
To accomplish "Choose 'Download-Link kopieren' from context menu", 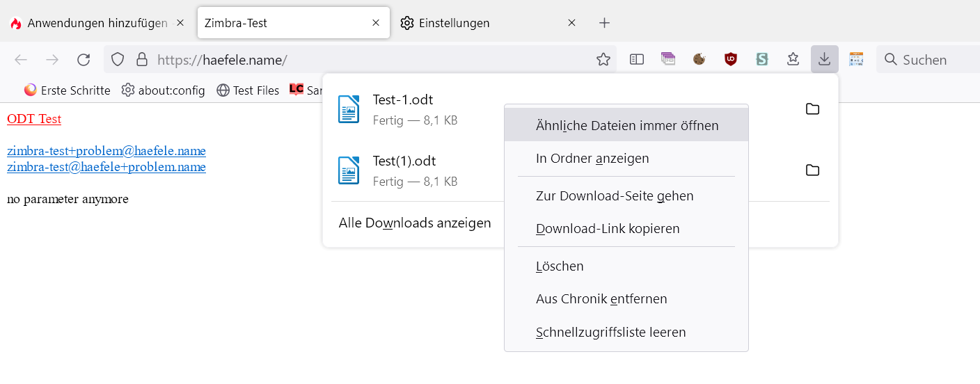I will [x=607, y=229].
